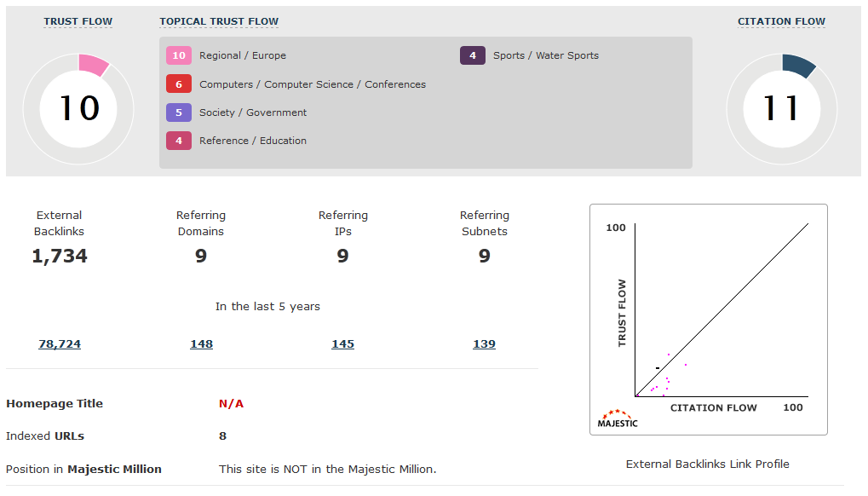Open the 139 referring subnets link
This screenshot has height=496, width=868.
pyautogui.click(x=485, y=343)
